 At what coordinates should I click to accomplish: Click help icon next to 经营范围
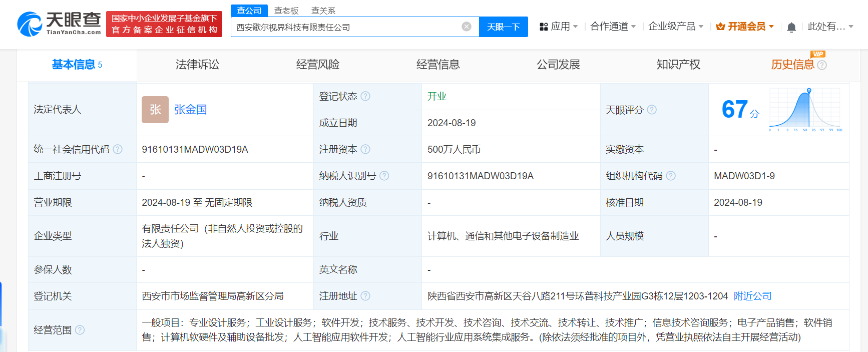tap(80, 330)
